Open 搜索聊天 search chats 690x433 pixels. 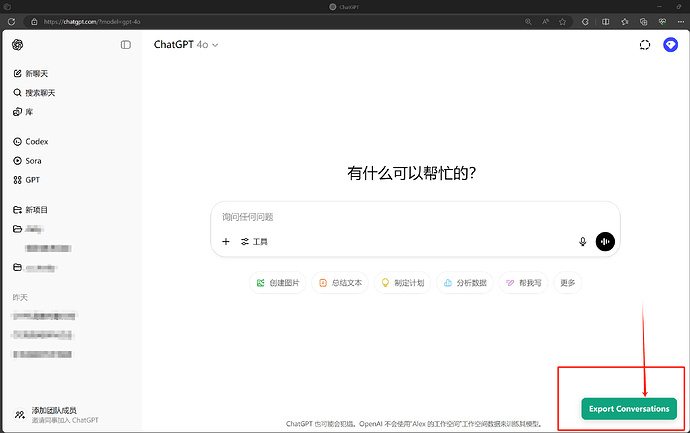(x=34, y=93)
